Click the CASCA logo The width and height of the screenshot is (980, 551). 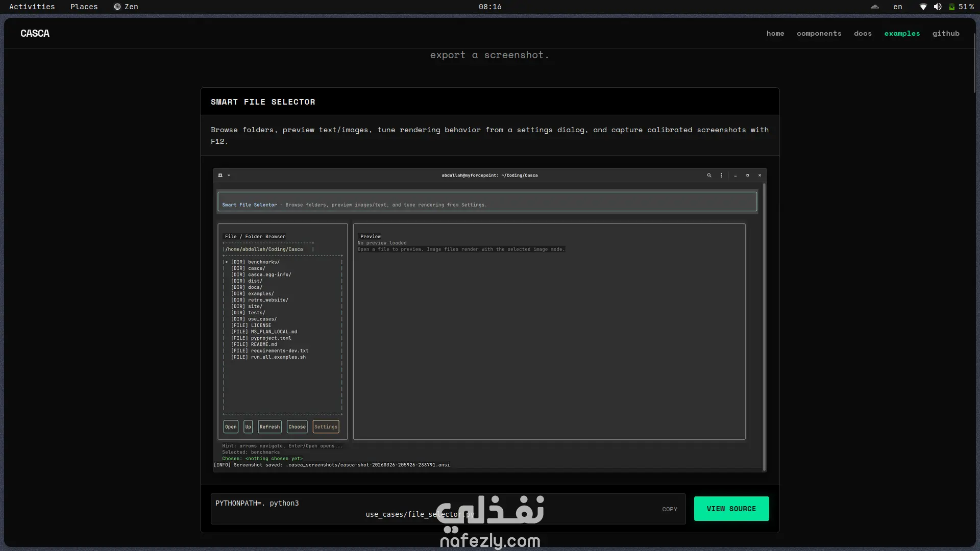pyautogui.click(x=35, y=33)
